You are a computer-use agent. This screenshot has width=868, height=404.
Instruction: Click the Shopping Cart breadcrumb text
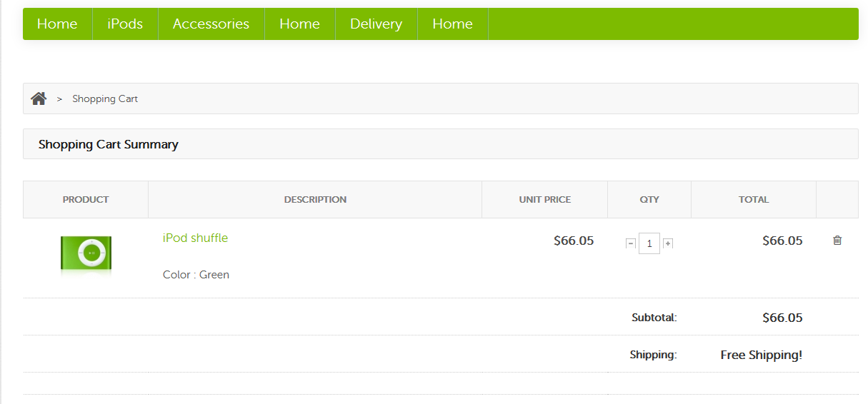pyautogui.click(x=105, y=99)
